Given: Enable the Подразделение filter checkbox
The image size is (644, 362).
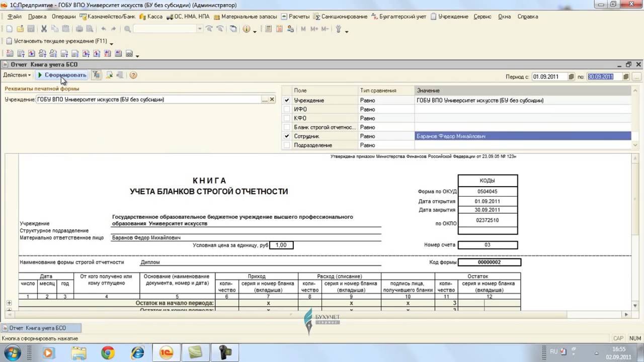Looking at the screenshot, I should click(x=287, y=145).
